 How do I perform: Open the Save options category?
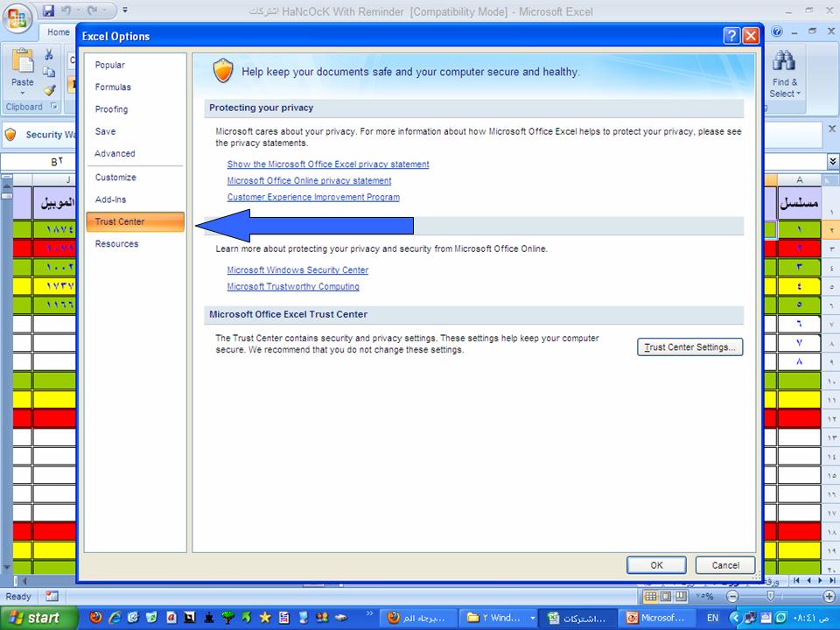click(106, 131)
